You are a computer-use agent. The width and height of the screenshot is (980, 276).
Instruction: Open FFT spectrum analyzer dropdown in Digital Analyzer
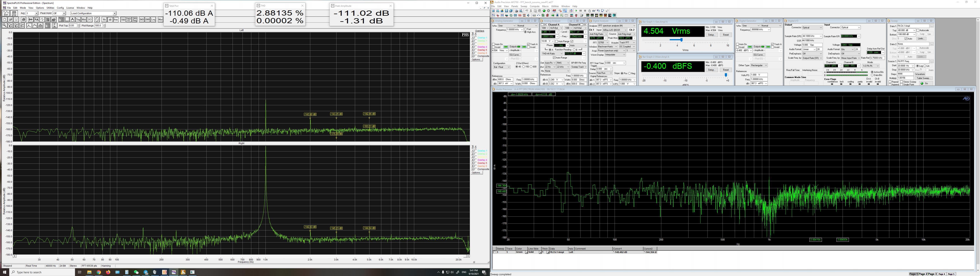[x=617, y=25]
